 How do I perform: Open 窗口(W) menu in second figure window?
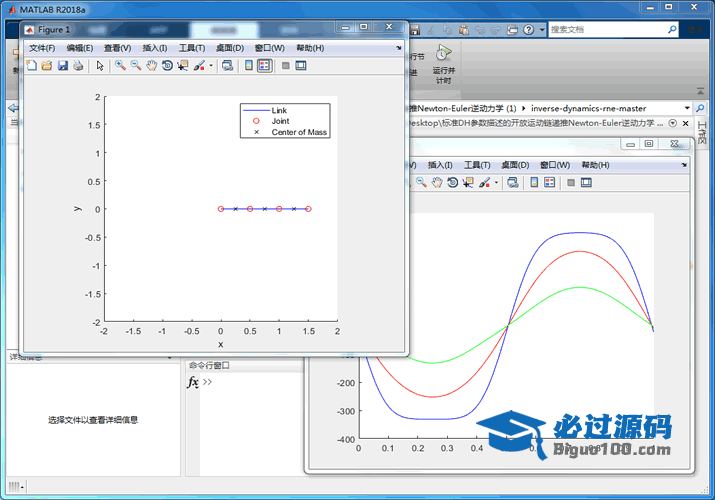(555, 165)
